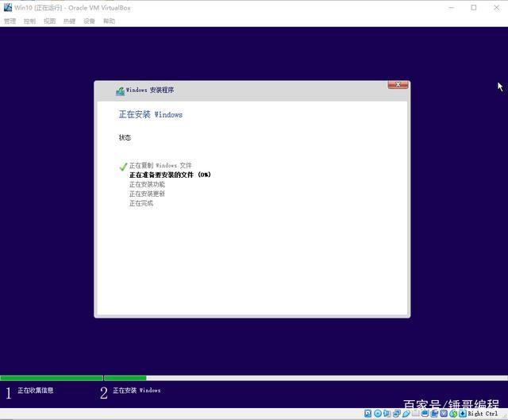Click the Windows 安装程序 setup icon
This screenshot has height=420, width=508.
tap(120, 91)
